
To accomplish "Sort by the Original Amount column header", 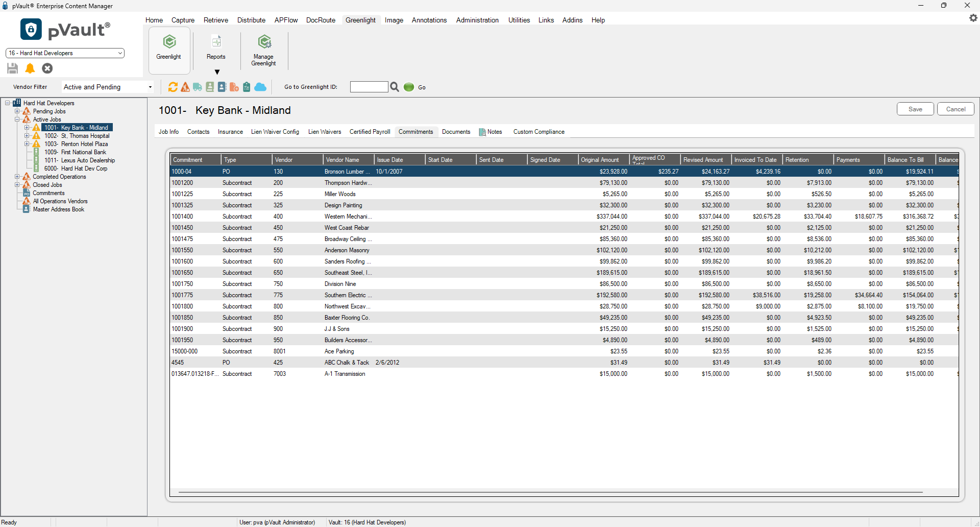I will pyautogui.click(x=604, y=160).
